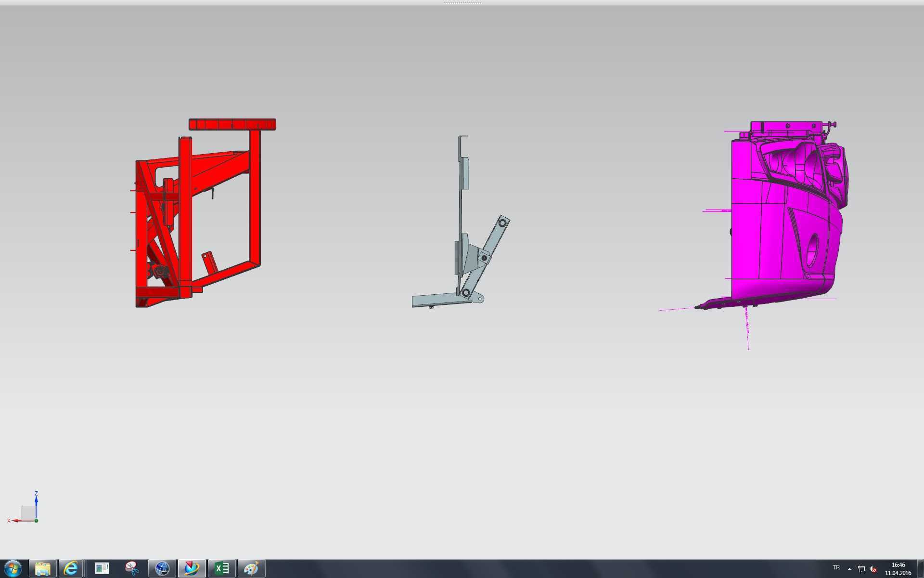Switch to the blue globe taskbar application

tap(162, 569)
